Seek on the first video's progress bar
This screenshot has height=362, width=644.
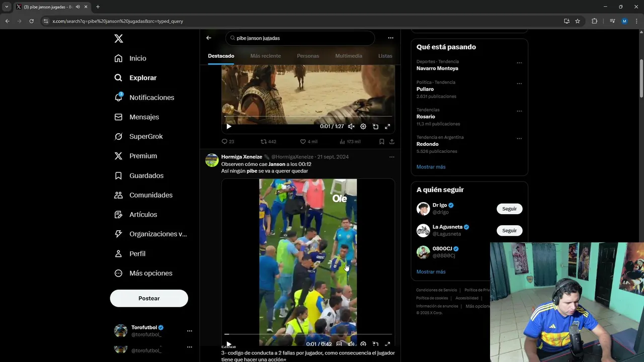308,117
